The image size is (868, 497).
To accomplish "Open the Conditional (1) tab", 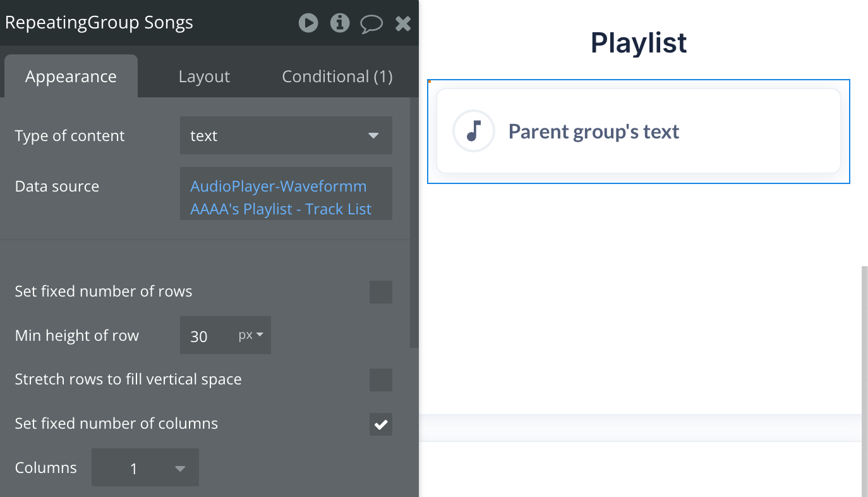I will pyautogui.click(x=337, y=77).
